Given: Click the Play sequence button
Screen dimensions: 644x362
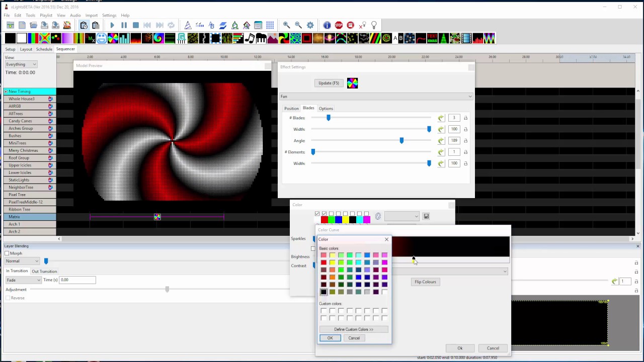Looking at the screenshot, I should pyautogui.click(x=112, y=25).
